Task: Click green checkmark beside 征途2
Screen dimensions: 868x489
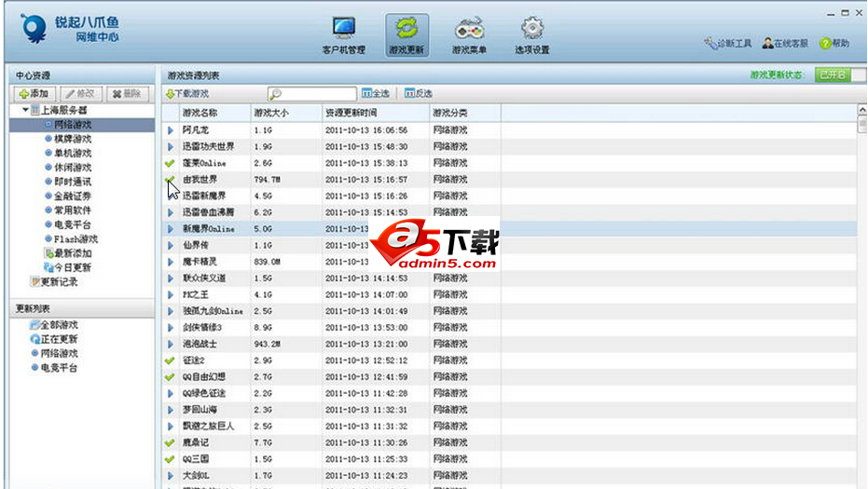Action: pyautogui.click(x=170, y=360)
